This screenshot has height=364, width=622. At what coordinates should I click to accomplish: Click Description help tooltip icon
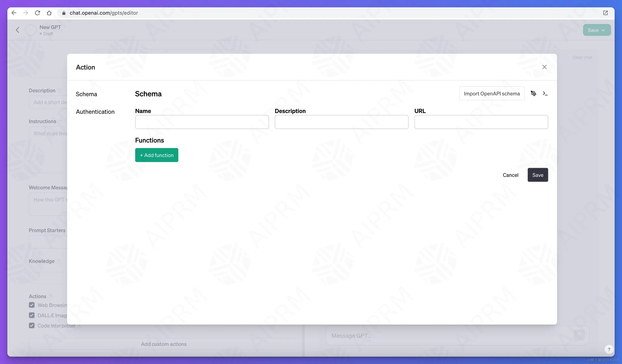[59, 90]
